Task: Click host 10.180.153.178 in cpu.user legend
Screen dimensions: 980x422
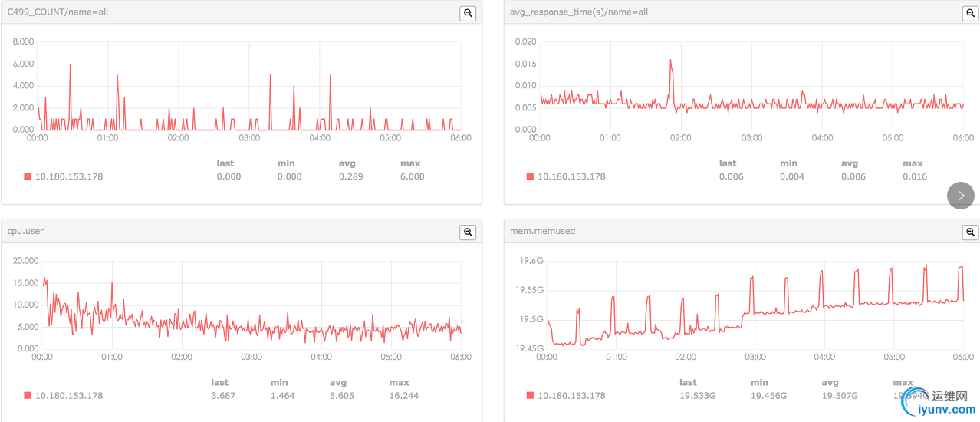Action: [x=69, y=396]
